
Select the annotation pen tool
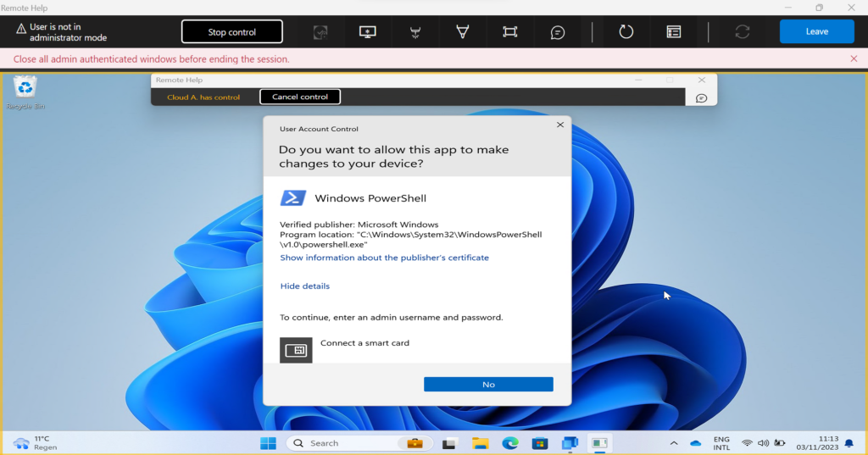463,32
